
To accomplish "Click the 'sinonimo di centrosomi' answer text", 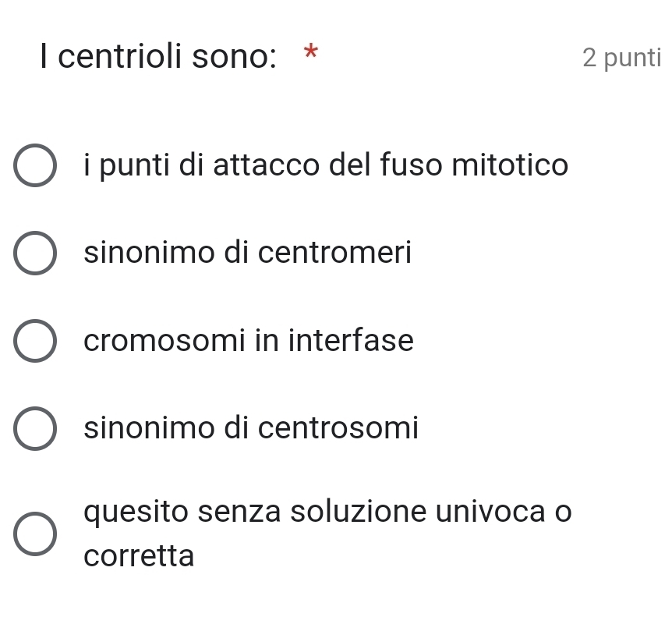I will (252, 428).
